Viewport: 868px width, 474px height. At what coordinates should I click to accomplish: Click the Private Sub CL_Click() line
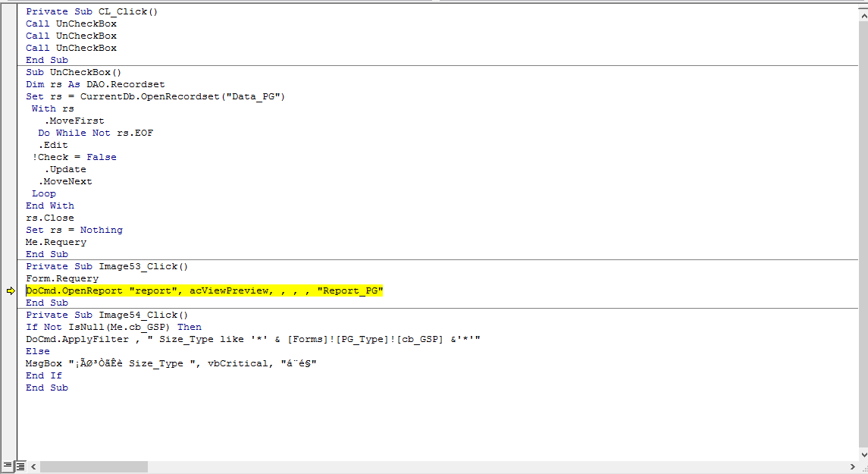pyautogui.click(x=92, y=11)
